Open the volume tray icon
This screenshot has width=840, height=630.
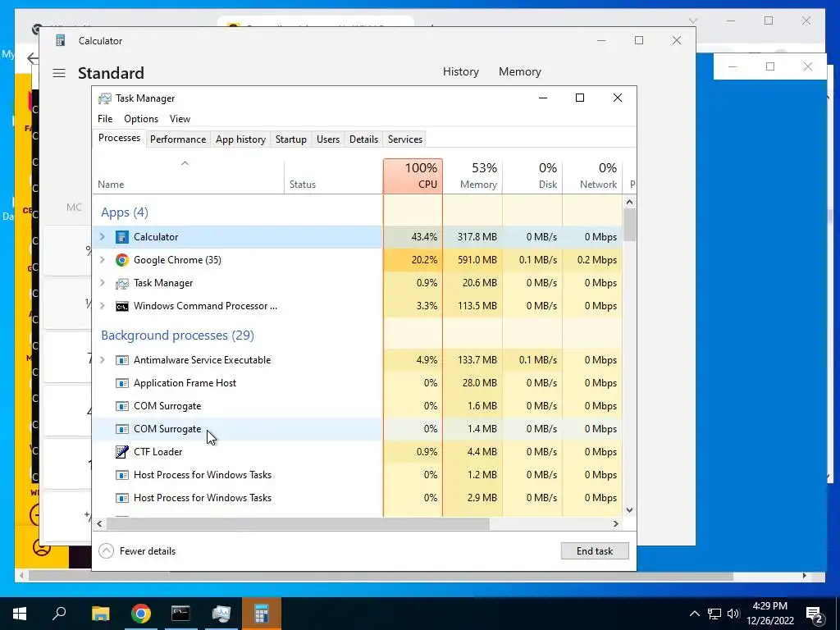click(x=733, y=614)
